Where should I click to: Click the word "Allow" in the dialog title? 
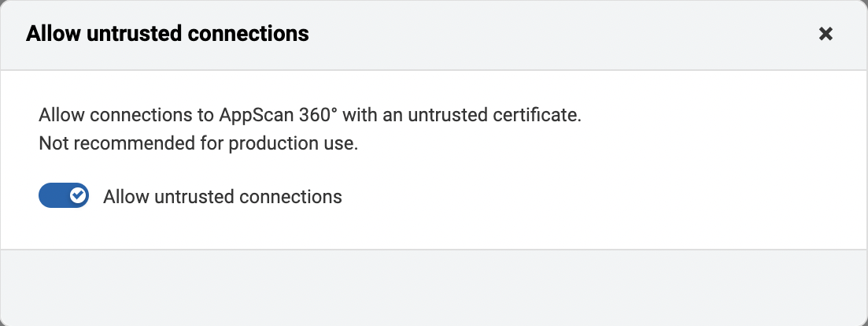pos(48,34)
